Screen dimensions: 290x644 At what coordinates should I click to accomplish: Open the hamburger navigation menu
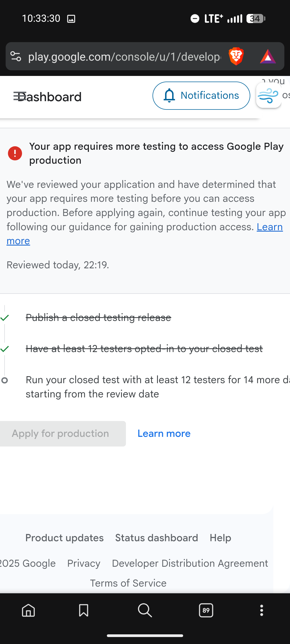19,97
